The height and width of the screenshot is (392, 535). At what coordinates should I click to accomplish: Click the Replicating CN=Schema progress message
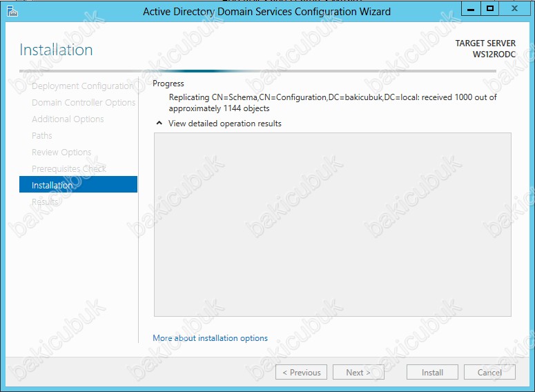(333, 103)
